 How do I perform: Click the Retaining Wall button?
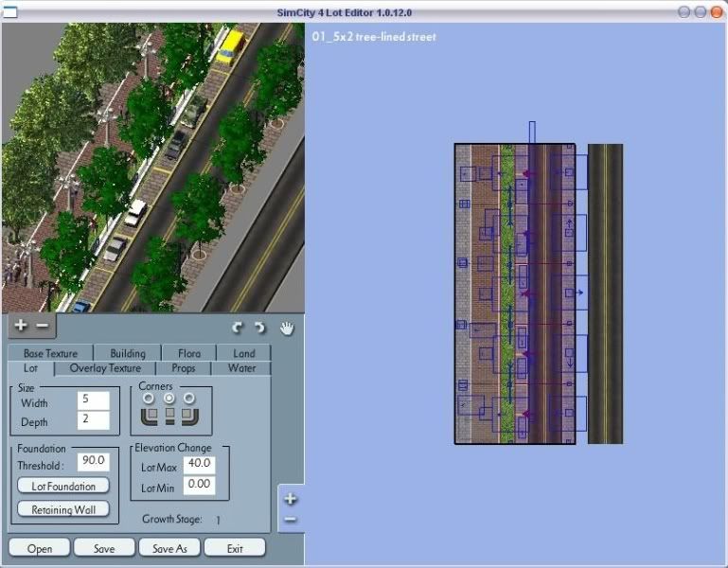[x=63, y=509]
